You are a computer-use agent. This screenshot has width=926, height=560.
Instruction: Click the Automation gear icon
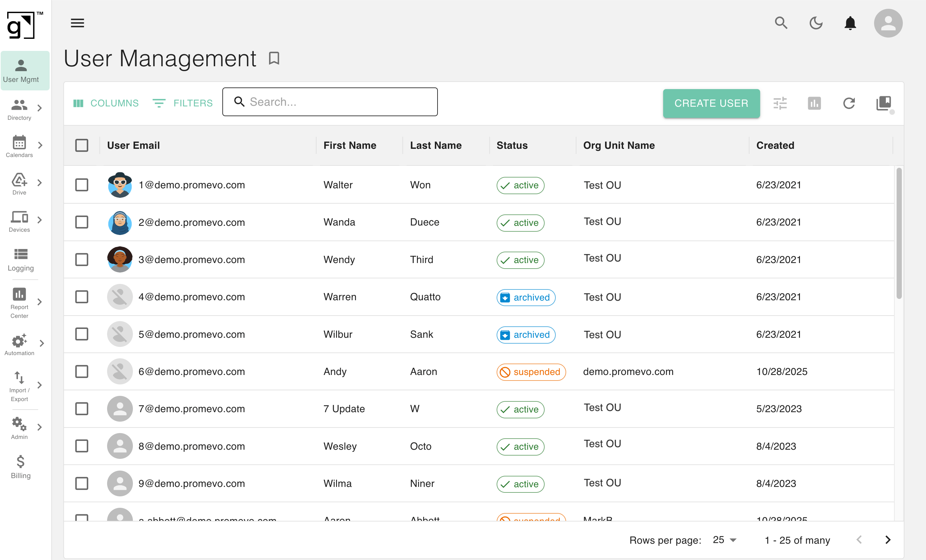click(x=19, y=341)
